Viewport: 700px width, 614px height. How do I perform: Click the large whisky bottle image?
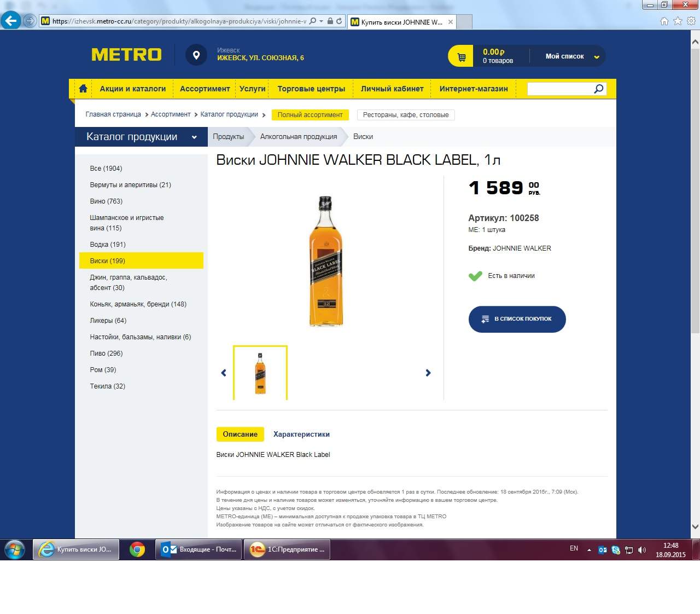pyautogui.click(x=326, y=261)
